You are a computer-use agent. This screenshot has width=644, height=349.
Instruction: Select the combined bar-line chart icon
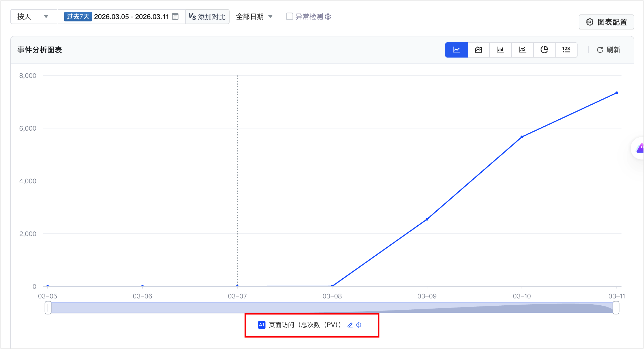pyautogui.click(x=522, y=50)
